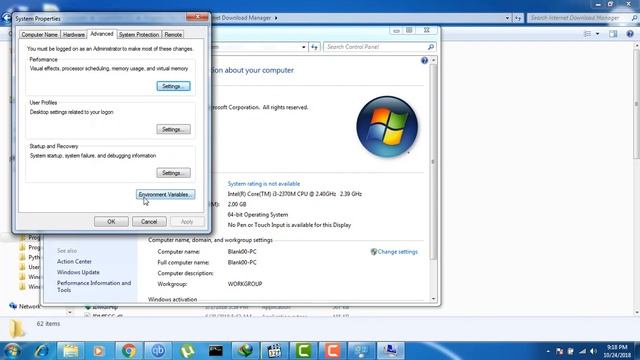Open the green Camtasia taskbar icon
The width and height of the screenshot is (640, 360).
[x=303, y=351]
